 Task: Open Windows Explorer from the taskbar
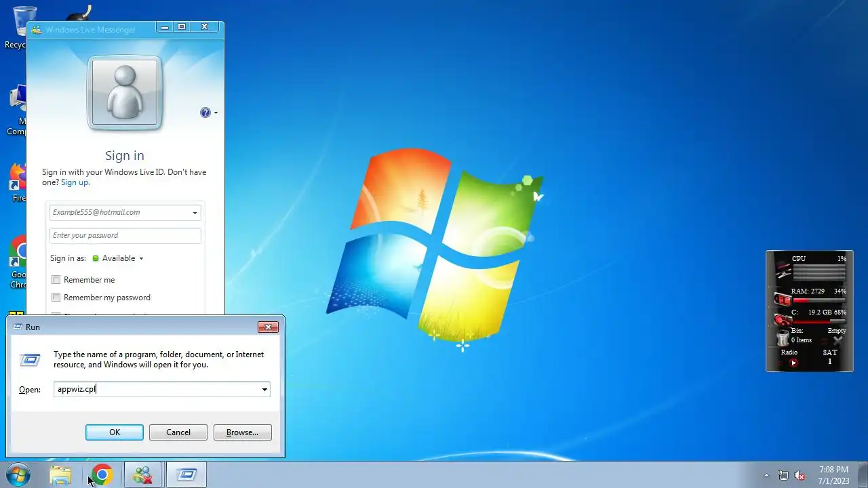point(60,475)
